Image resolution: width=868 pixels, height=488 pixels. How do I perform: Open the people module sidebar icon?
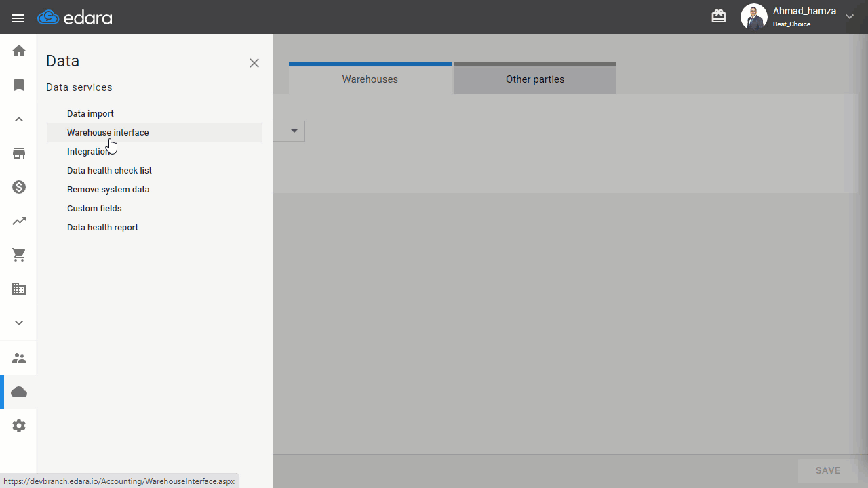click(19, 358)
